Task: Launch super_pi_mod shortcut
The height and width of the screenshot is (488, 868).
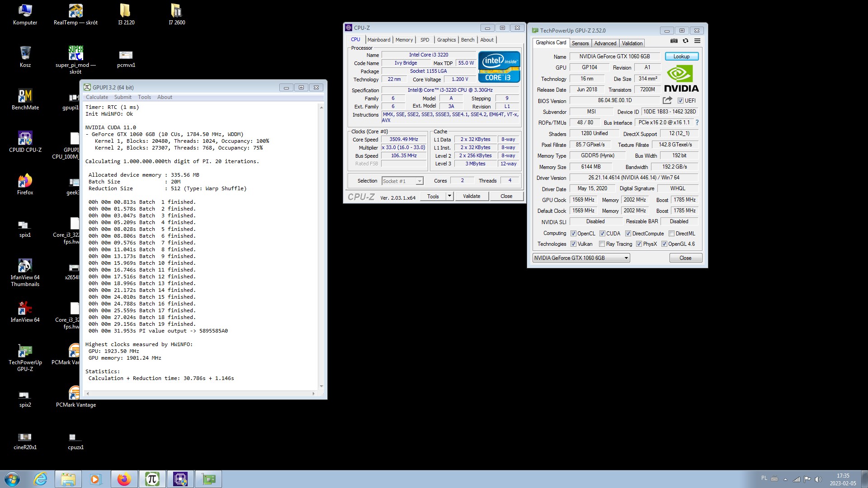Action: click(x=75, y=60)
